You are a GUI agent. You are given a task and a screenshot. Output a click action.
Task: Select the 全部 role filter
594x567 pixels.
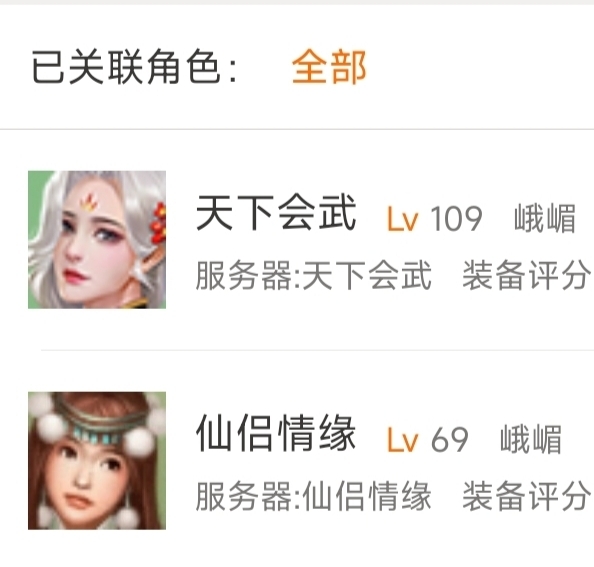coord(329,67)
